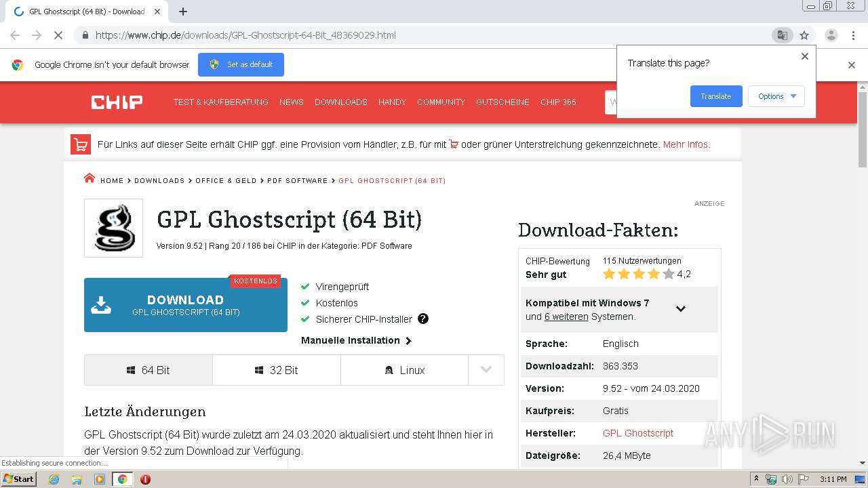Viewport: 868px width, 488px height.
Task: Open Translate Options dropdown
Action: (x=776, y=96)
